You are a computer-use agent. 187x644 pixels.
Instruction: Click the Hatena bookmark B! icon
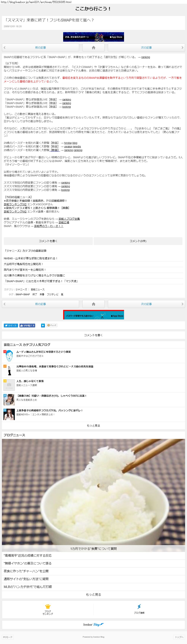tap(43, 326)
